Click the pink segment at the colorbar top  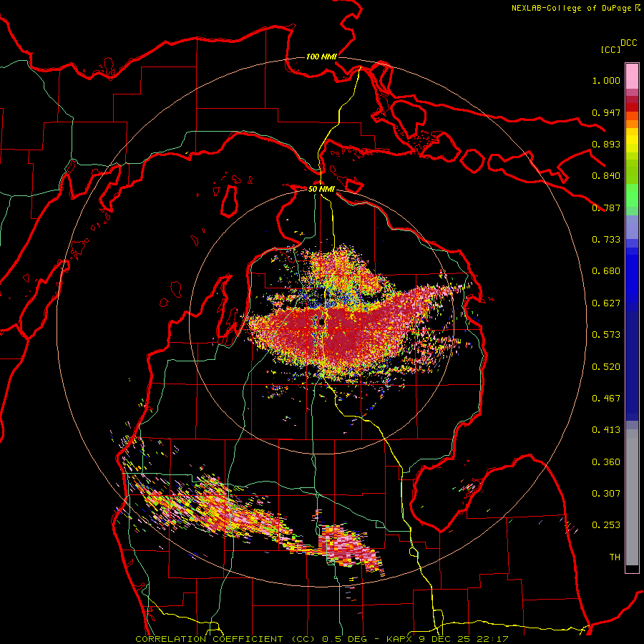coord(632,77)
